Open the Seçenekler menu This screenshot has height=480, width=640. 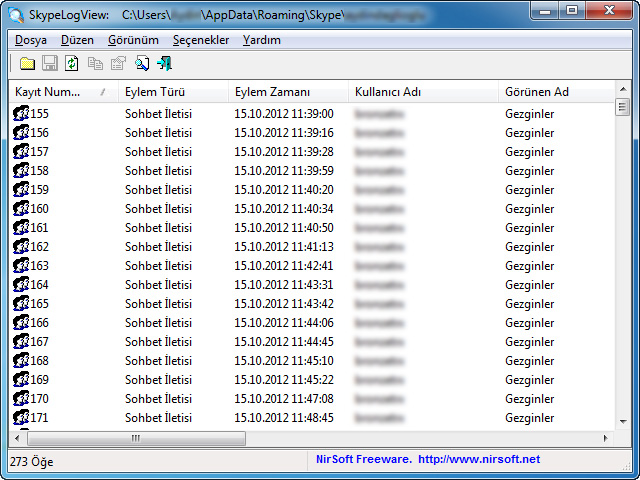(201, 40)
